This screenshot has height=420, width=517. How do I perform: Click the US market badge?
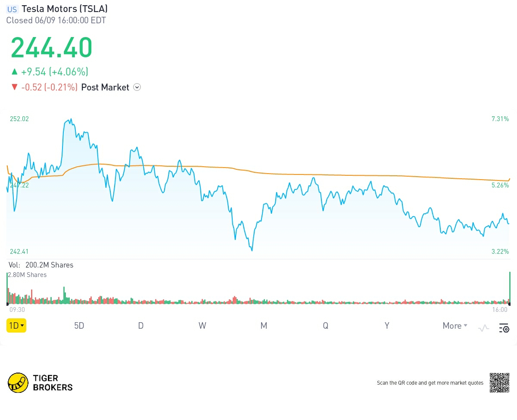(12, 9)
